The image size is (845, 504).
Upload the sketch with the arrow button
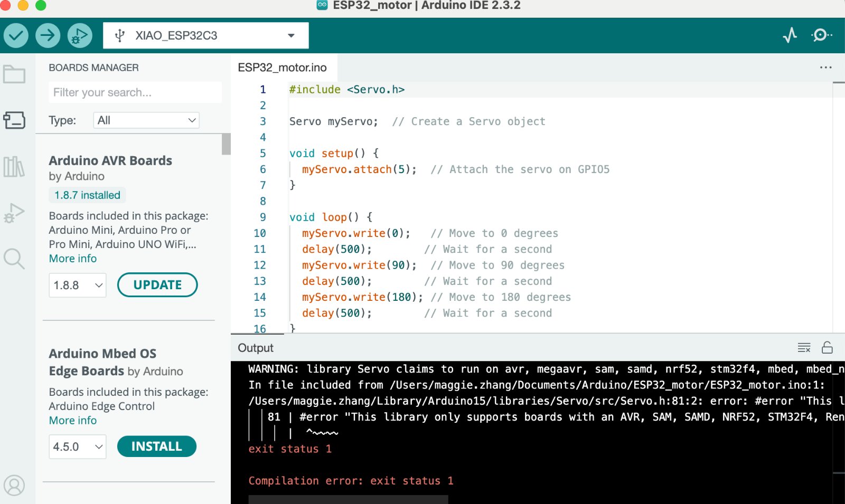tap(48, 35)
